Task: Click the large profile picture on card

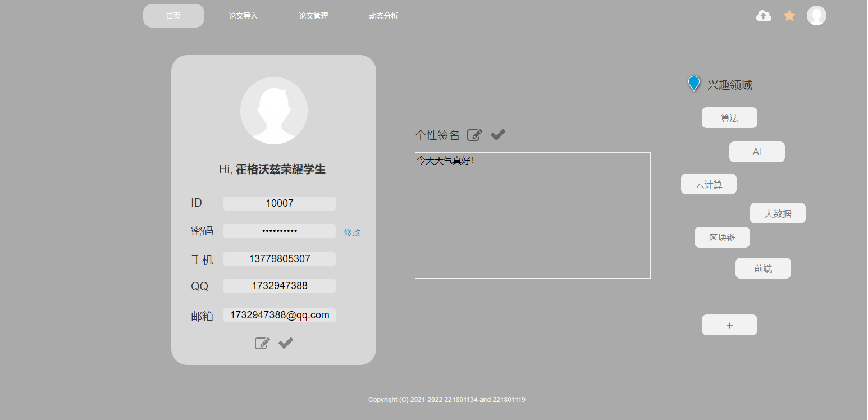Action: coord(274,111)
